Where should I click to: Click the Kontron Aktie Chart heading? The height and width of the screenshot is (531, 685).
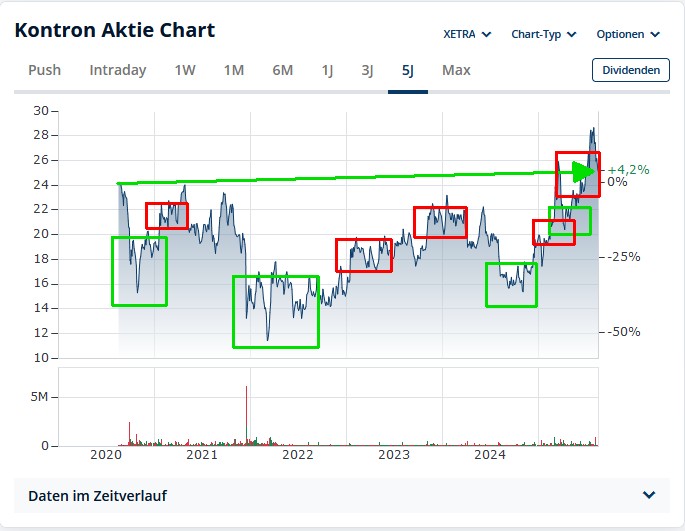click(x=115, y=30)
